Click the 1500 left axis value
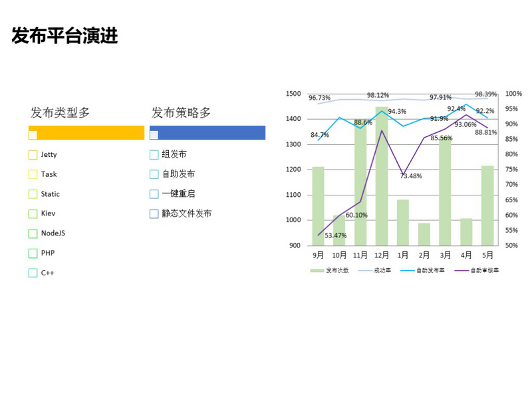This screenshot has height=399, width=532. point(293,94)
